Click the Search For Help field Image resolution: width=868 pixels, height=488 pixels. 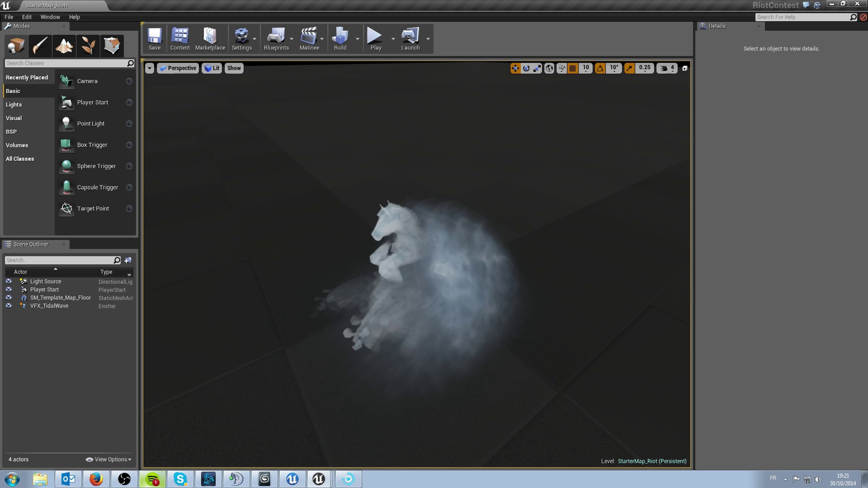coord(807,17)
